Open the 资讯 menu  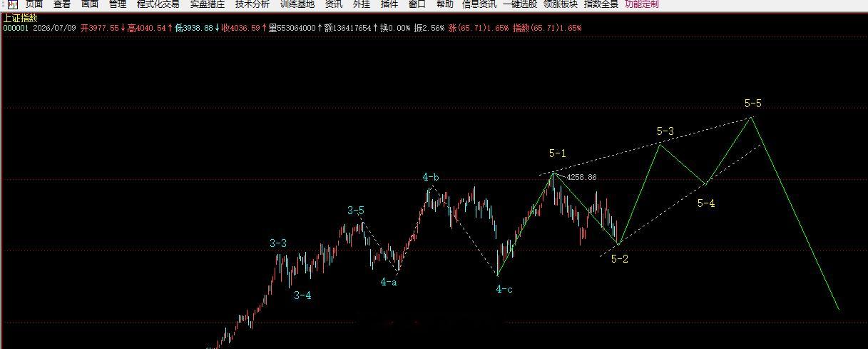click(x=334, y=4)
